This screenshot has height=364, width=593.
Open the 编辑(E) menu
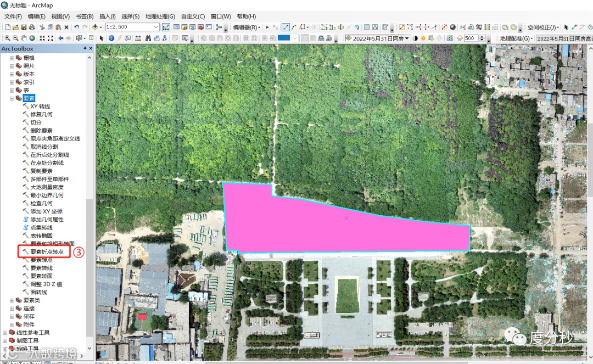[x=36, y=16]
